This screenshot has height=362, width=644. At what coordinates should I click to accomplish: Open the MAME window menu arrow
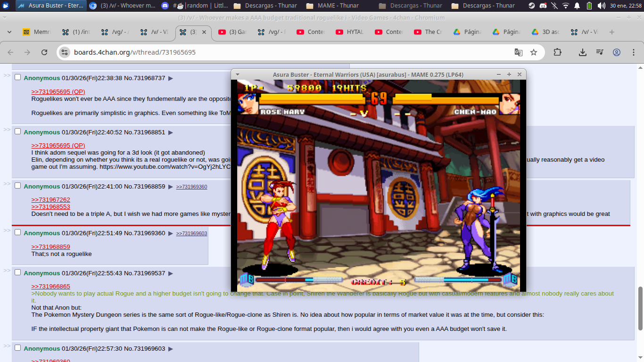click(x=238, y=74)
